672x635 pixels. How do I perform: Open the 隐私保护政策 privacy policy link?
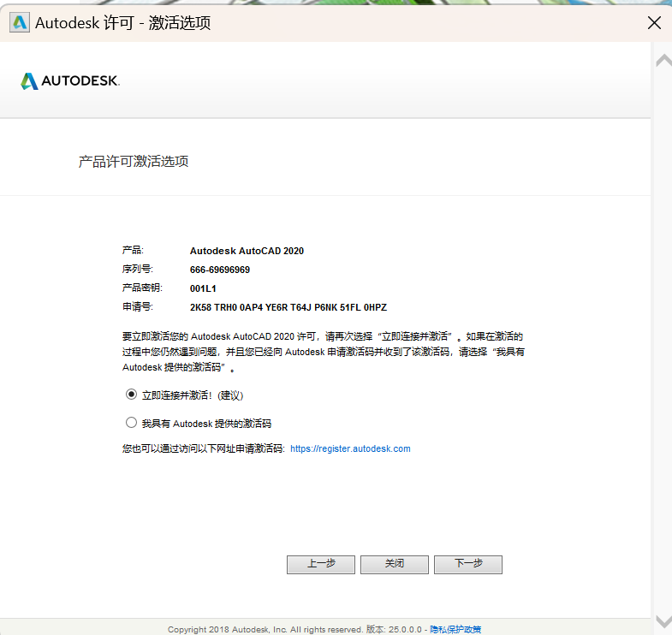[455, 629]
